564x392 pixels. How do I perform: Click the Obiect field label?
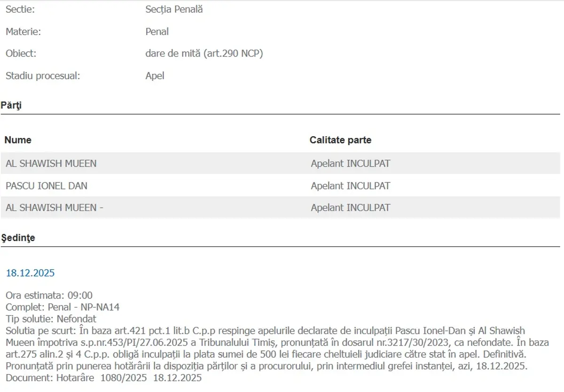pos(21,54)
